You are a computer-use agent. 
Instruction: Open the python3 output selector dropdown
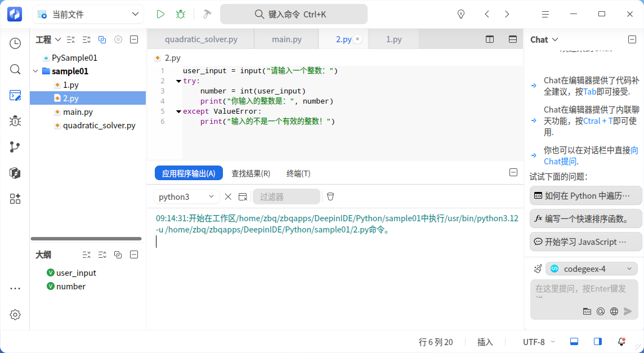pyautogui.click(x=186, y=197)
